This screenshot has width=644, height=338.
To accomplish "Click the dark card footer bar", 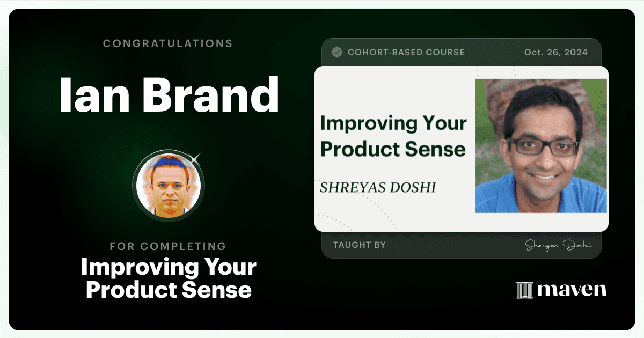I will [x=462, y=245].
